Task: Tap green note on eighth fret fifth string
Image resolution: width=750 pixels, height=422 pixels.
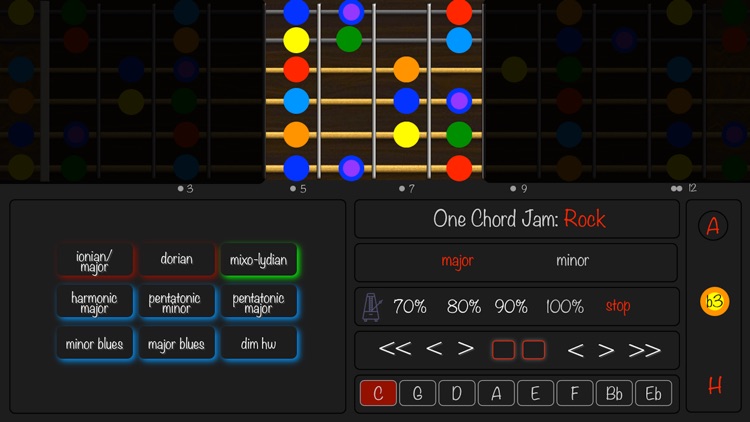Action: point(459,134)
